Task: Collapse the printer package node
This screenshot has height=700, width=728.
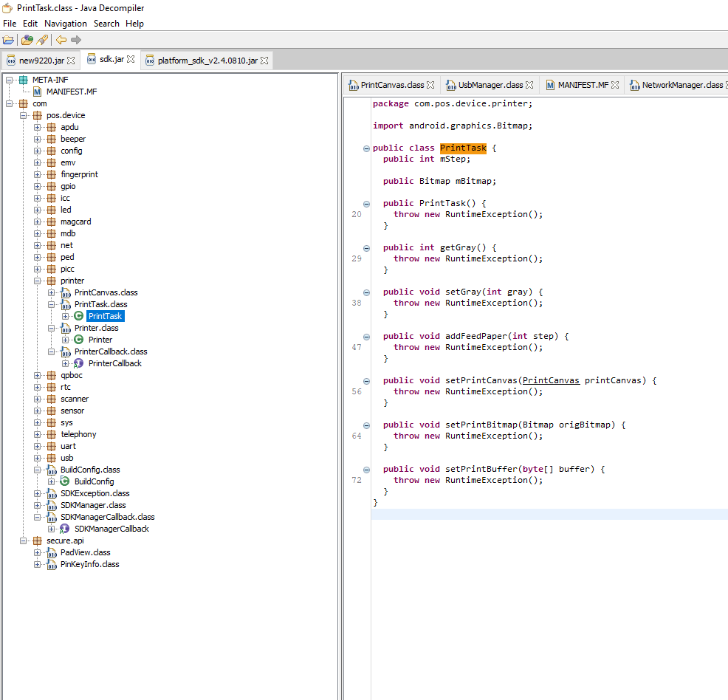Action: pos(38,281)
